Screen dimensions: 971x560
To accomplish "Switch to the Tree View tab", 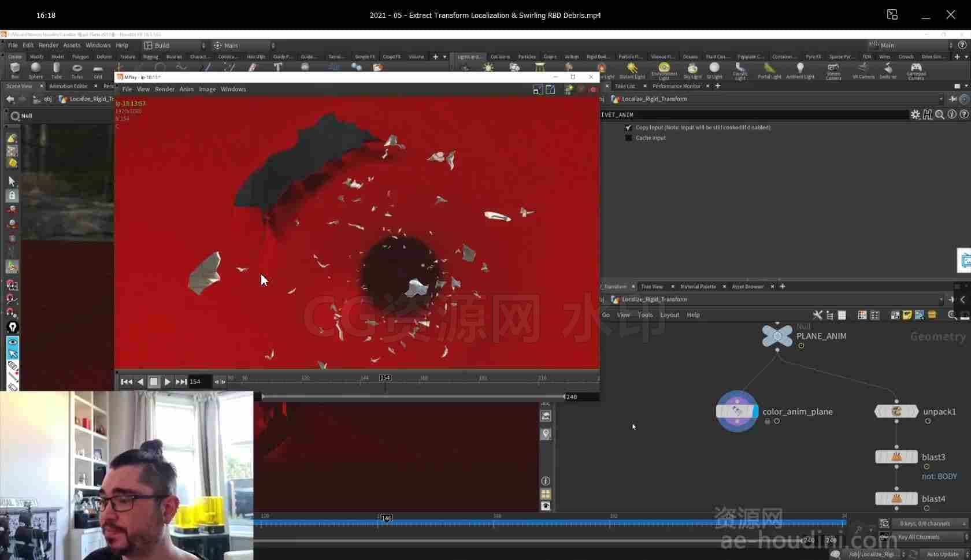I will (x=651, y=287).
